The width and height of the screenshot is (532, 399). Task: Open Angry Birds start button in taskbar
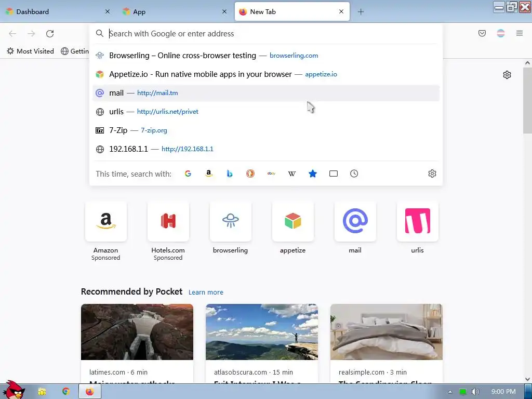tap(13, 390)
